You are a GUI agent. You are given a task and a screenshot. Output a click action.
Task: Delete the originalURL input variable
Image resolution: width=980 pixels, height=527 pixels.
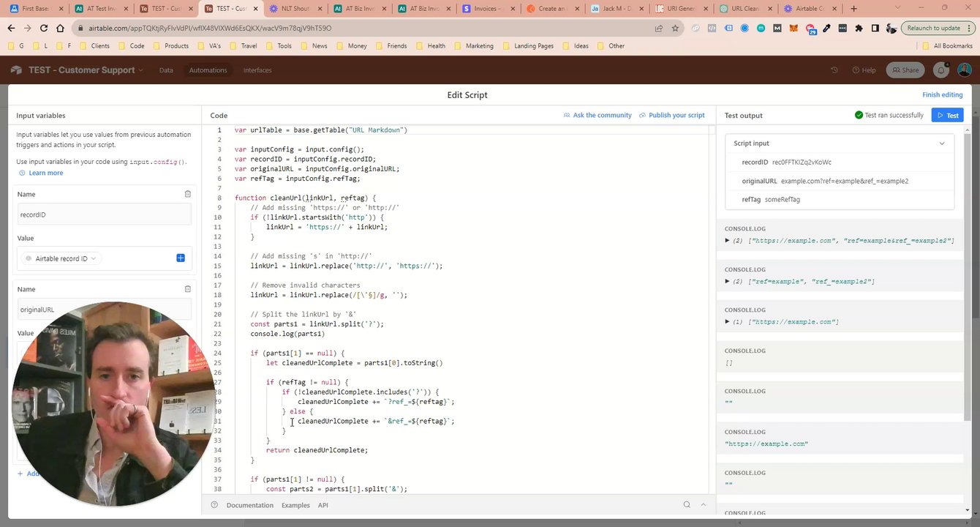pos(188,289)
